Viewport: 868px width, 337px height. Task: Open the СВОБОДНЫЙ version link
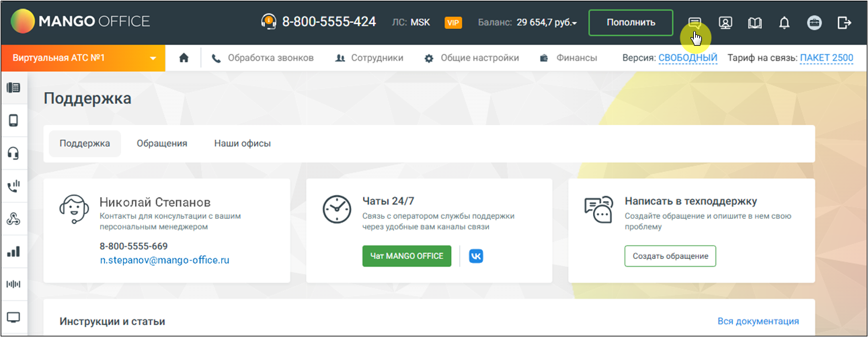point(688,58)
